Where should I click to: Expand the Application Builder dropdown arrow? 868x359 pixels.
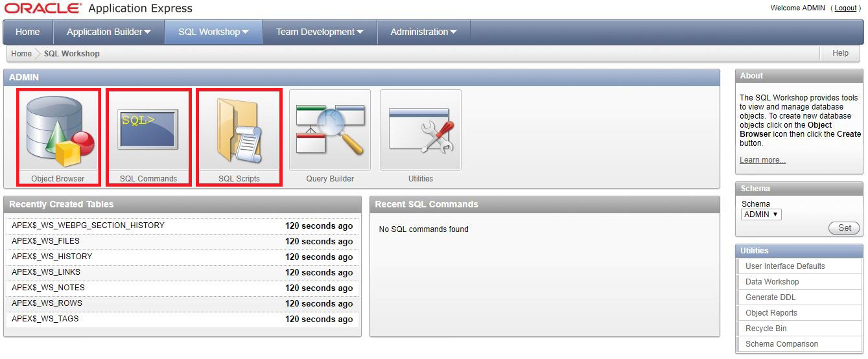147,32
